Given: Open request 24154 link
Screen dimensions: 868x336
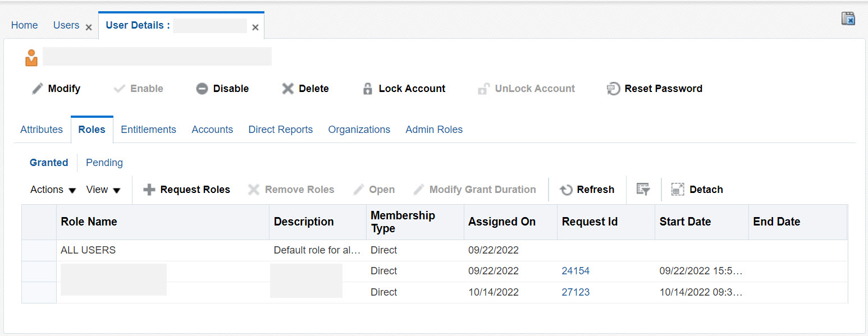Looking at the screenshot, I should (575, 270).
